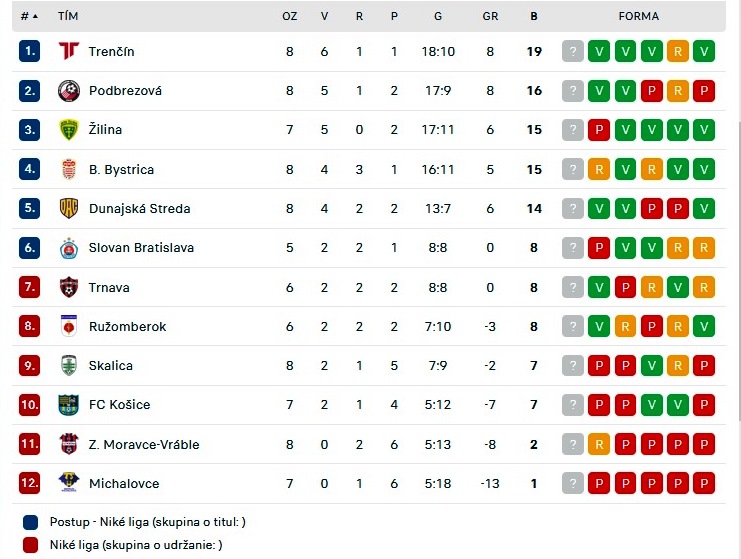Sort by the GR goal difference header
Screen dimensions: 741x559
pyautogui.click(x=490, y=16)
